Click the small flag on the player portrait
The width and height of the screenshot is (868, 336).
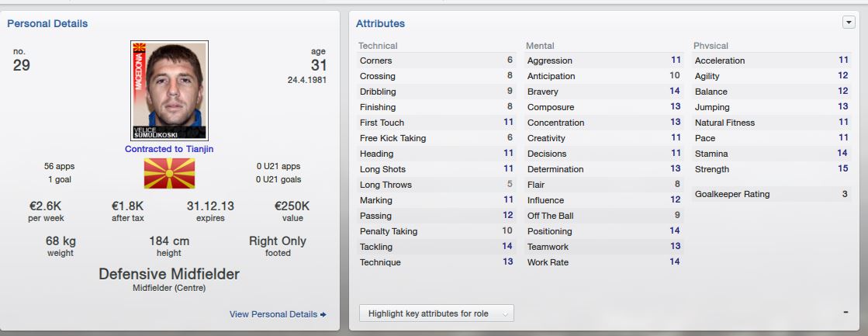(138, 47)
